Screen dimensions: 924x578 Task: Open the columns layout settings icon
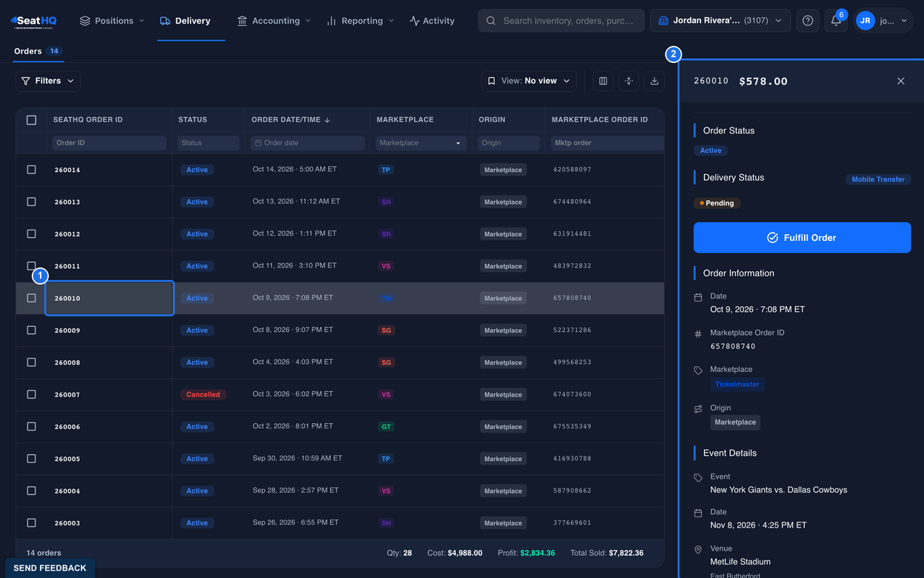coord(603,81)
